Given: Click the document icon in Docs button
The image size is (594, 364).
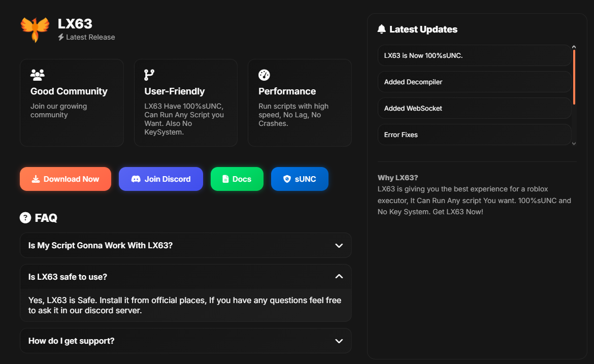Looking at the screenshot, I should tap(225, 179).
